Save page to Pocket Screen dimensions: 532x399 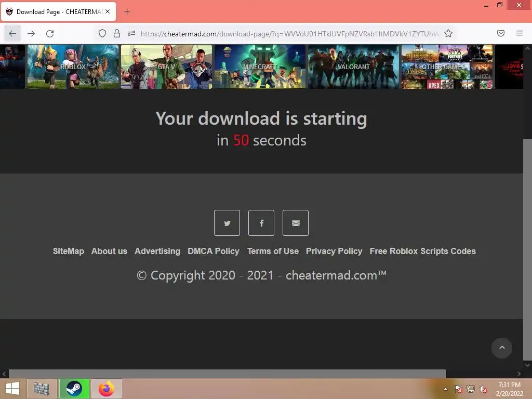500,33
